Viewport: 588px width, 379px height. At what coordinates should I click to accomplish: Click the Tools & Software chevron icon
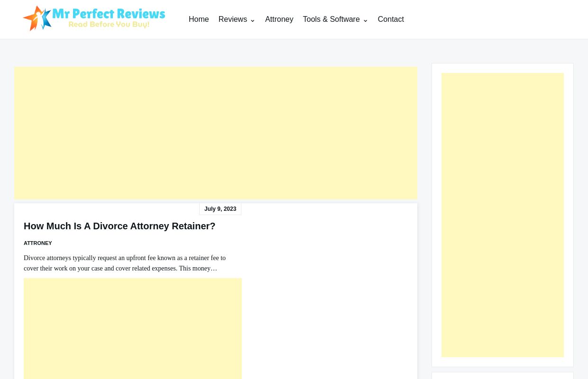(x=365, y=21)
